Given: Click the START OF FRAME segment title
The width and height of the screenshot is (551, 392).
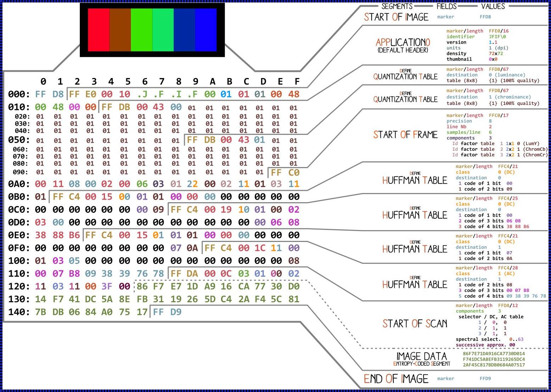Looking at the screenshot, I should [x=405, y=135].
